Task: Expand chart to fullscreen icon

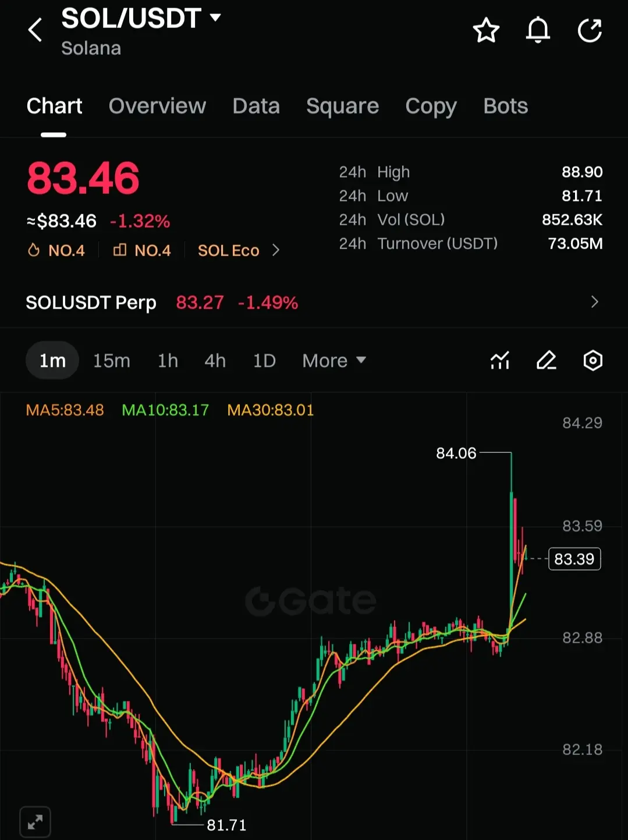Action: tap(35, 822)
